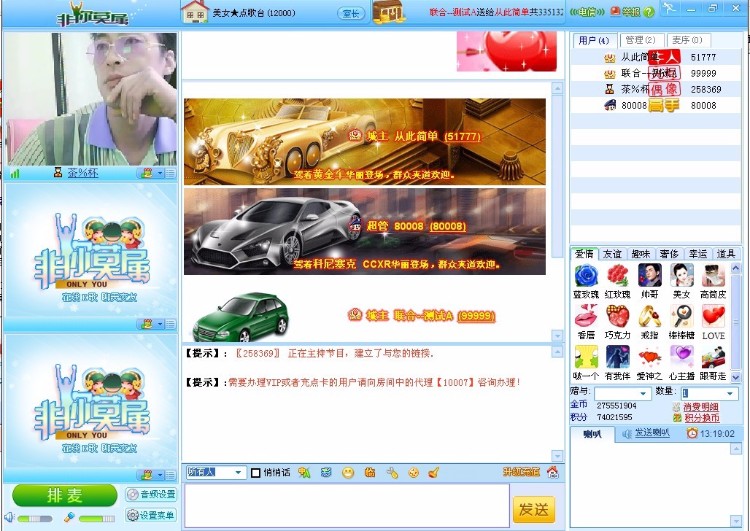Select user 80008 in the user list
The height and width of the screenshot is (531, 750).
(656, 105)
